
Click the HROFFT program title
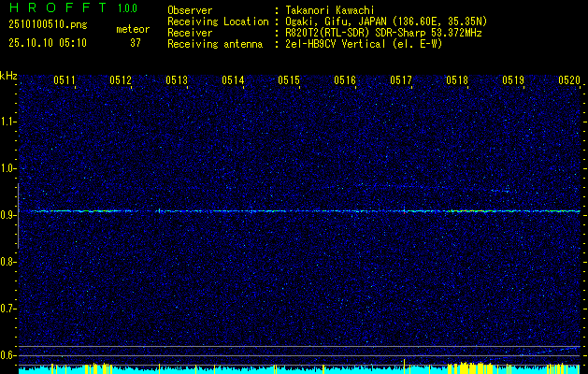coord(58,7)
